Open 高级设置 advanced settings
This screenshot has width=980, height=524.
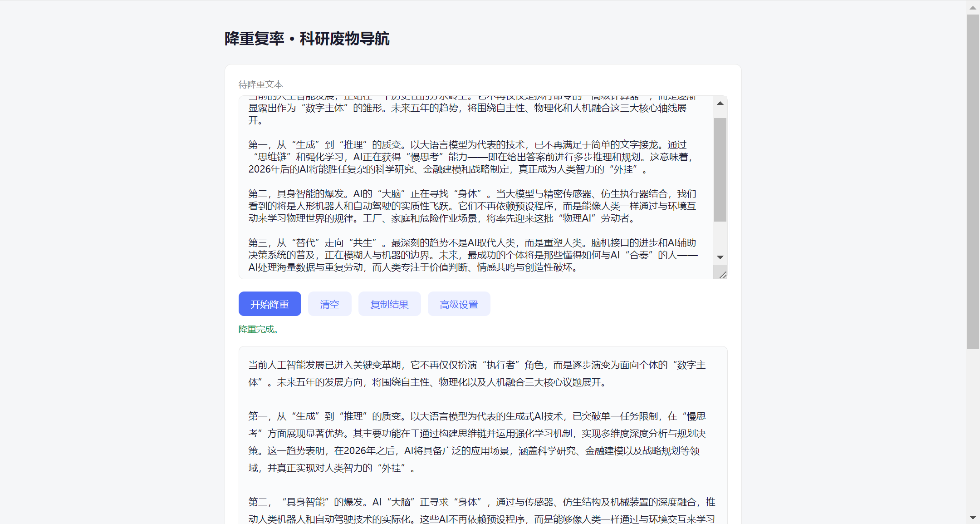459,304
